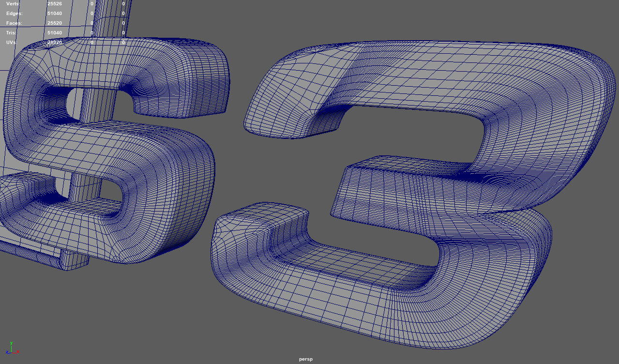Select the top arm of the 3 mesh
Screen dimensions: 619x364
point(436,73)
